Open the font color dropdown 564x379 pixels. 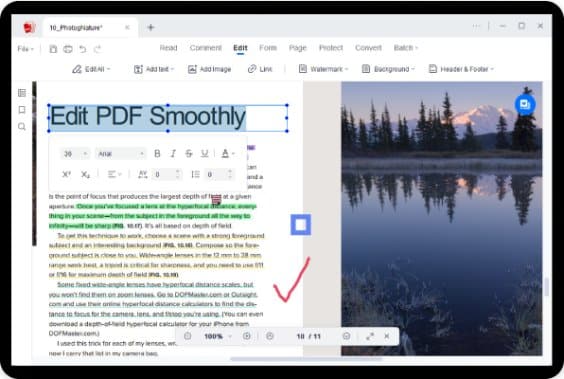(228, 154)
